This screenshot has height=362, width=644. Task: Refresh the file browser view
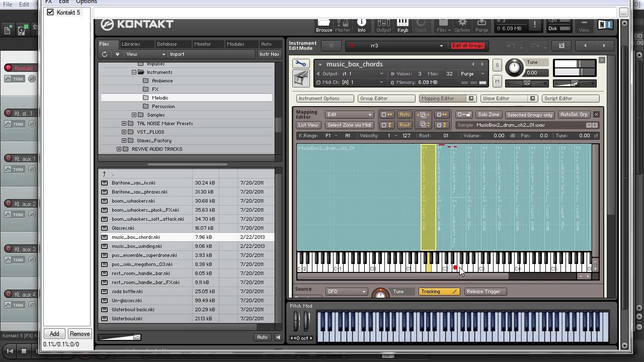[x=104, y=54]
